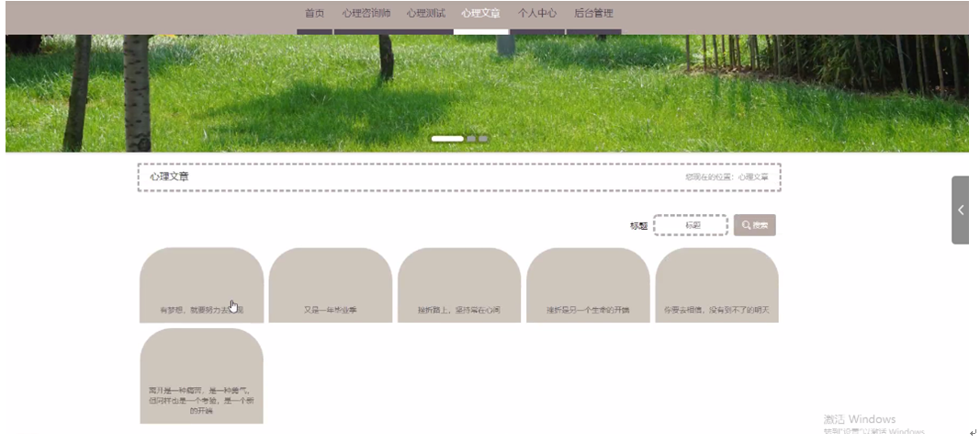Screen dimensions: 980x444
Task: Select the first active carousel indicator
Action: click(x=447, y=139)
